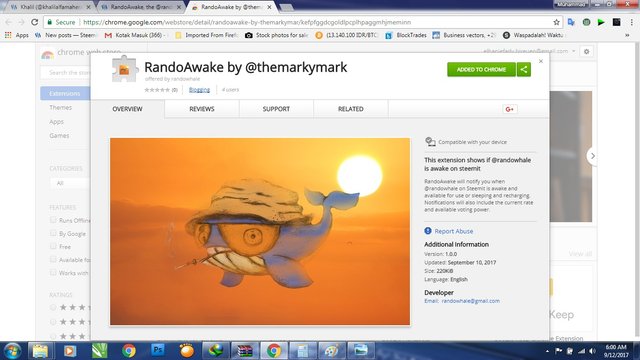This screenshot has height=360, width=640.
Task: Select the first star rating radio button
Action: click(x=53, y=307)
